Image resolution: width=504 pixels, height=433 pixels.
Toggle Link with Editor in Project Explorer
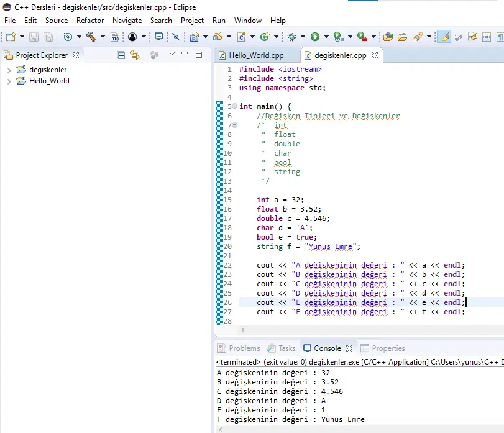coord(134,55)
